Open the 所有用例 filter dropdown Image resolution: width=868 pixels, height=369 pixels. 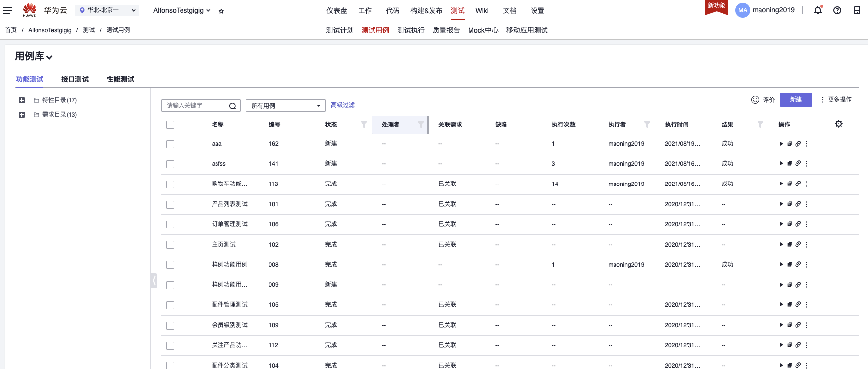[x=286, y=106]
